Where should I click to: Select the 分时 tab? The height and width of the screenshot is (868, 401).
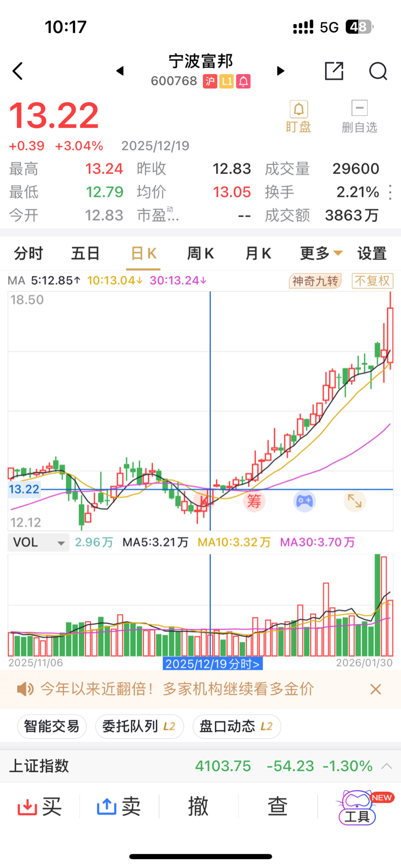[28, 254]
